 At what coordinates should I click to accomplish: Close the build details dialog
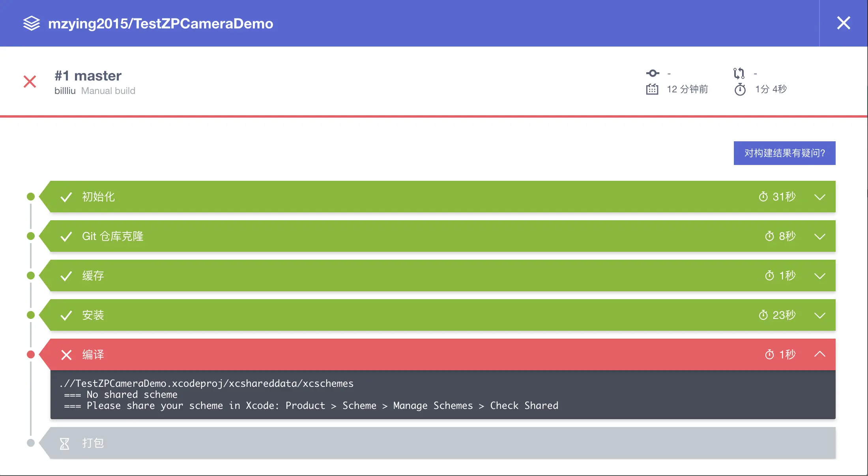coord(844,23)
